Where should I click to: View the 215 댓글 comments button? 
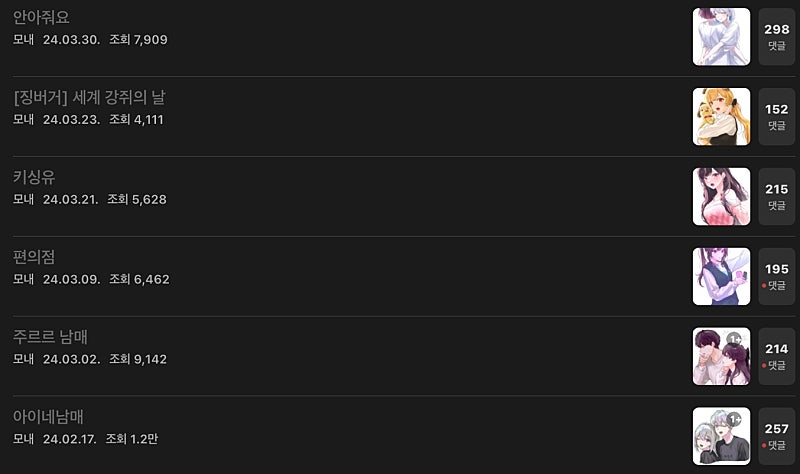click(777, 197)
